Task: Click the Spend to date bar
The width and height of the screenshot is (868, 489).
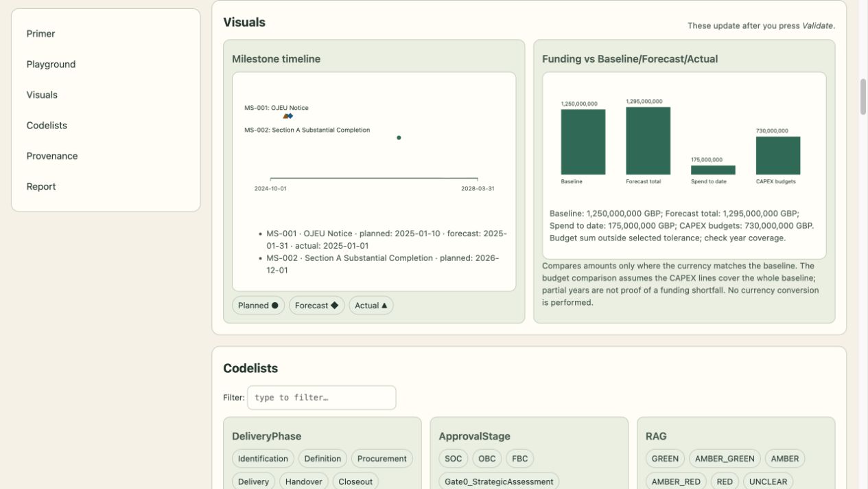Action: tap(713, 170)
